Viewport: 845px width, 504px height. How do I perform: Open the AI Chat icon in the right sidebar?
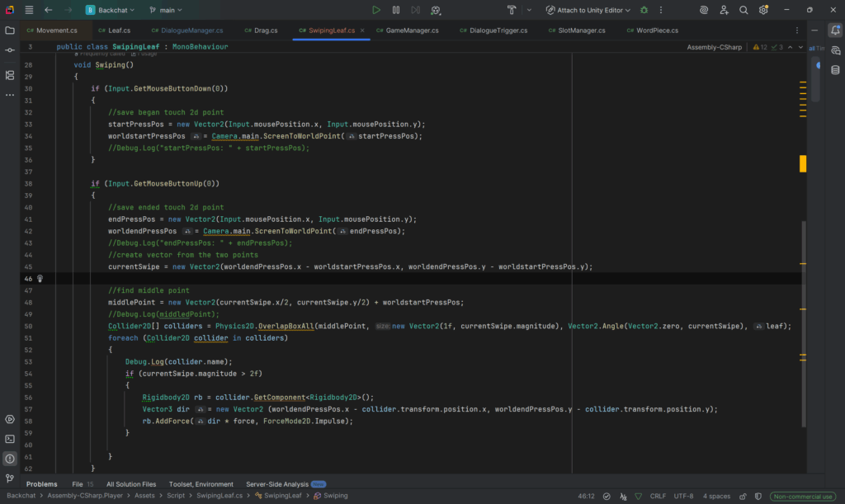[835, 50]
